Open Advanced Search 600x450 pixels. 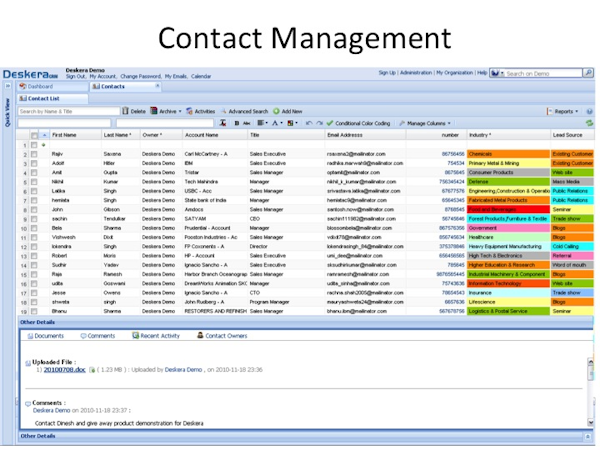tap(244, 111)
